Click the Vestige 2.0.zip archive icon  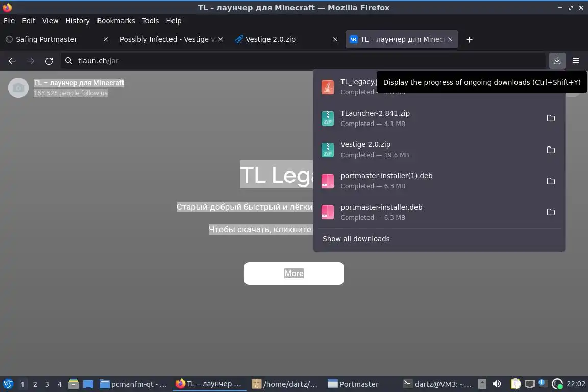tap(327, 150)
